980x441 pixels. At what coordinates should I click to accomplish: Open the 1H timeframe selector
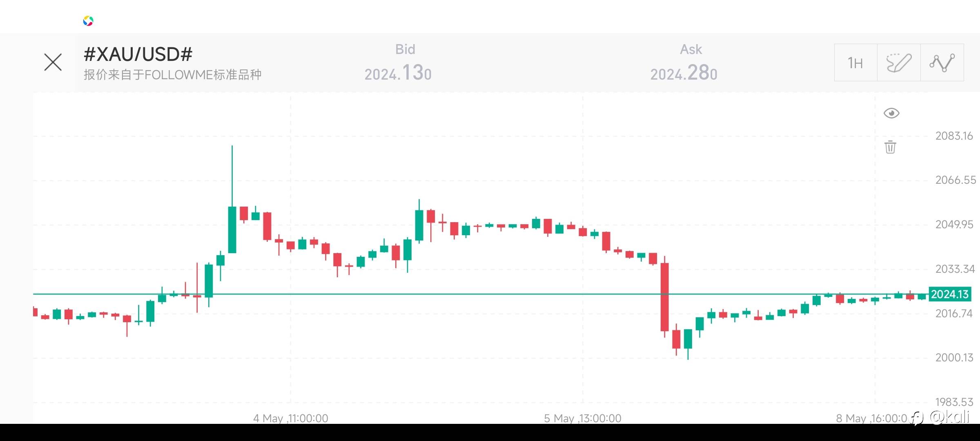(x=855, y=62)
